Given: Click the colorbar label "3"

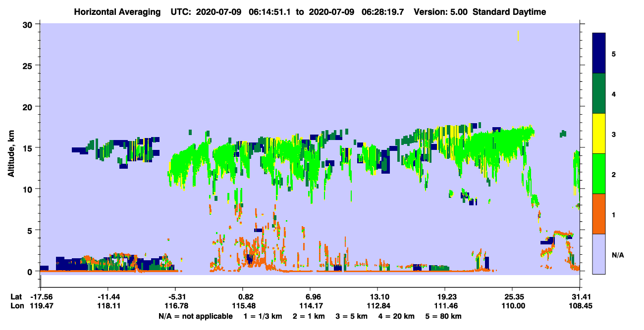Looking at the screenshot, I should click(x=614, y=134).
